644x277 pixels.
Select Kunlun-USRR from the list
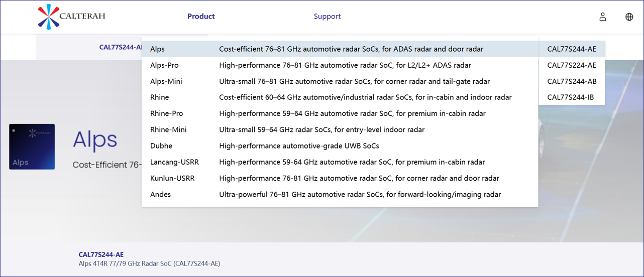click(x=340, y=178)
